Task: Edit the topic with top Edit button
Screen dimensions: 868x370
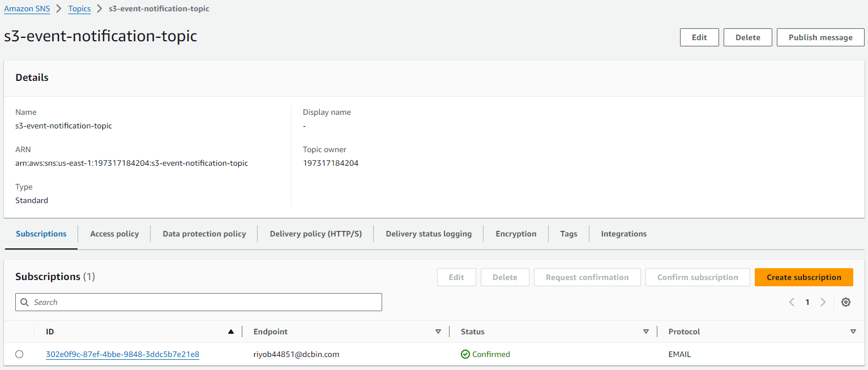Action: (699, 37)
